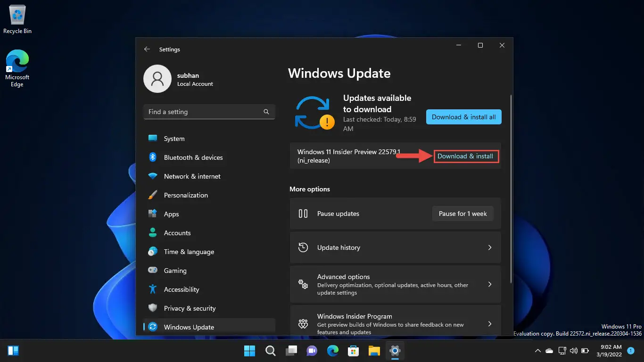Click the Update history clock icon

(304, 247)
